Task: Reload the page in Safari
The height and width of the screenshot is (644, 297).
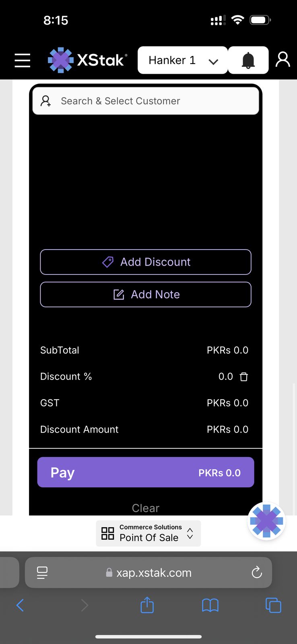Action: (257, 572)
